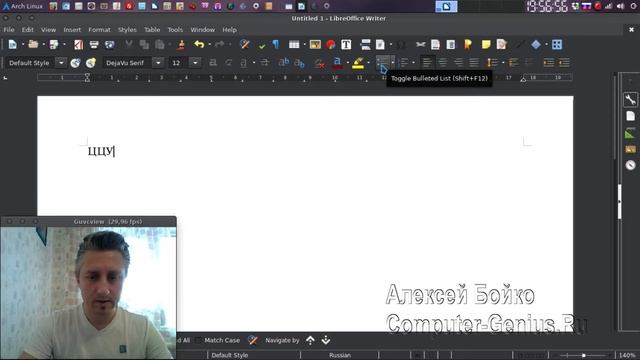Screen dimensions: 640x360
Task: Align paragraph right
Action: [458, 62]
